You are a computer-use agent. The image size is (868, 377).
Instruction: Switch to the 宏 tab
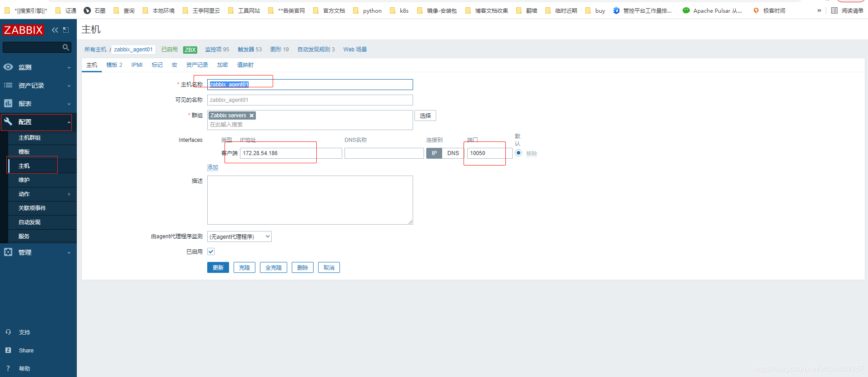[x=175, y=65]
